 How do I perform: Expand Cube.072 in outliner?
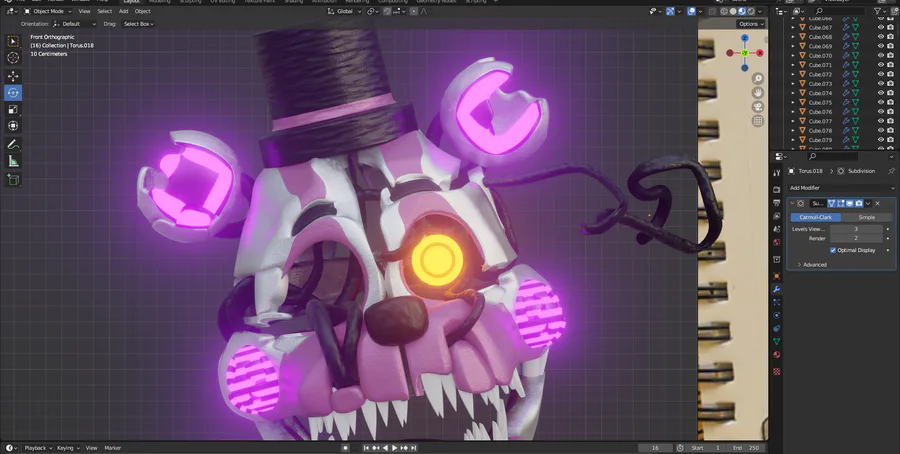point(793,74)
